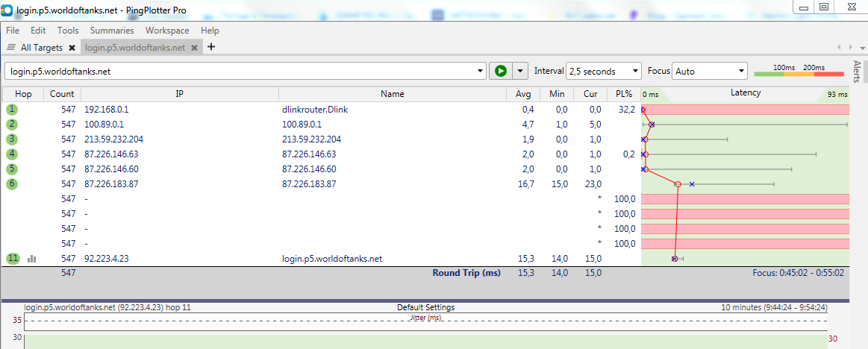
Task: Open the Workspace menu
Action: click(x=167, y=31)
